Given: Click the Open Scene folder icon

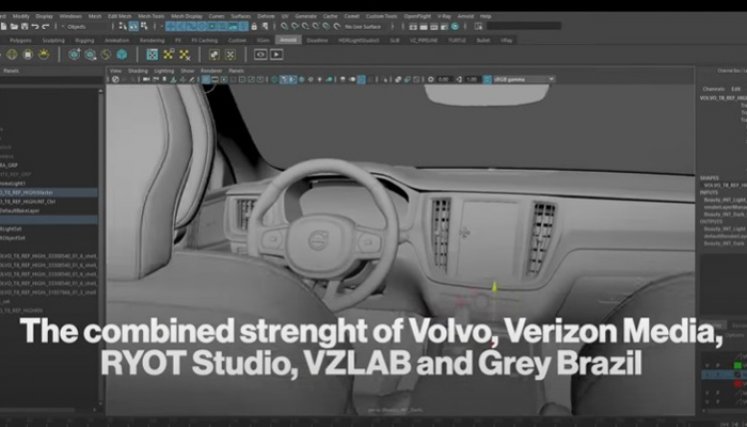Looking at the screenshot, I should 14,27.
